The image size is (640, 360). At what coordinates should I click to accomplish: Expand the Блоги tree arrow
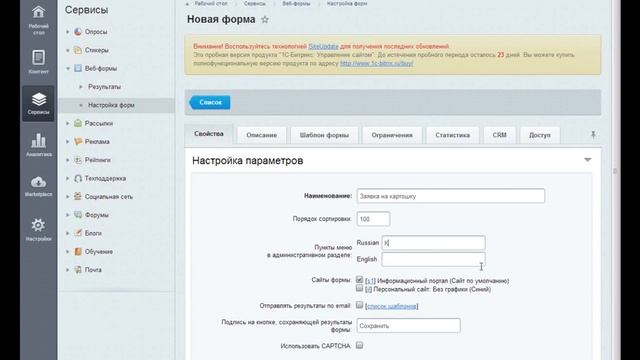point(68,233)
